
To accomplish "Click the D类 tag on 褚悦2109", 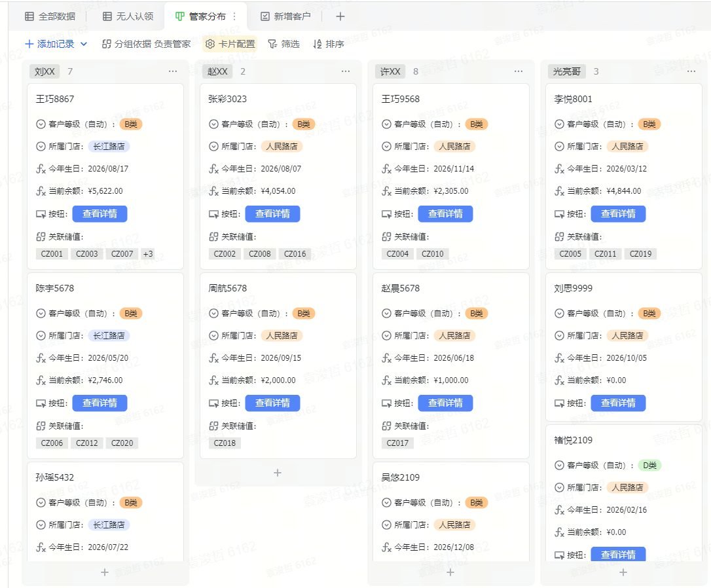I will pyautogui.click(x=649, y=465).
